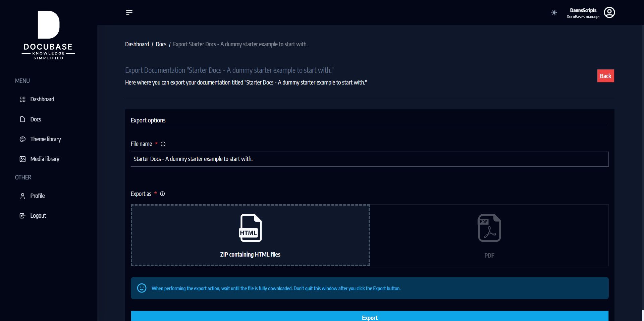Open Docs in sidebar menu
The width and height of the screenshot is (644, 321).
(x=36, y=119)
